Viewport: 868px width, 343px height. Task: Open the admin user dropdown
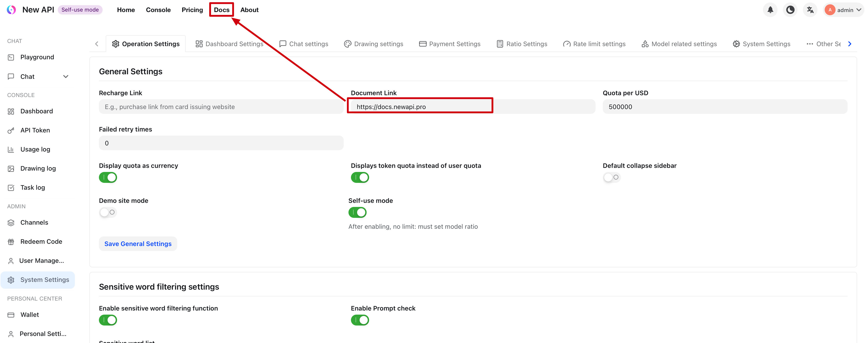click(x=844, y=10)
